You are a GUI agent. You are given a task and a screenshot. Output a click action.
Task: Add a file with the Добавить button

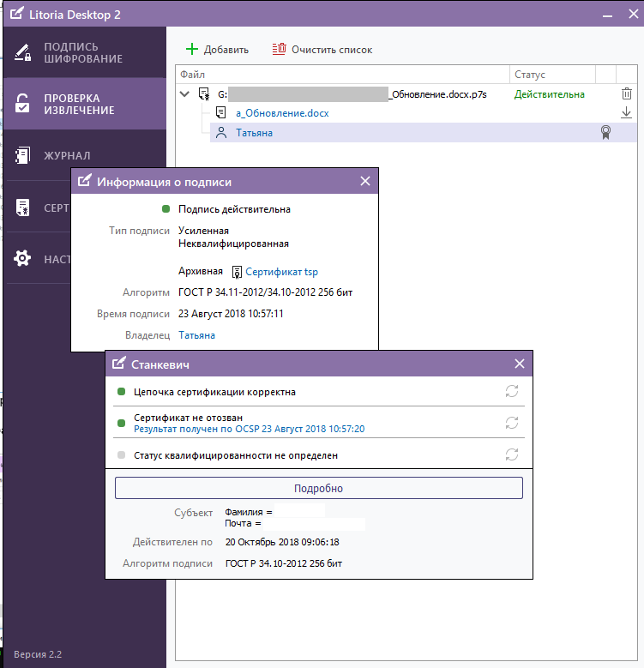[x=217, y=50]
